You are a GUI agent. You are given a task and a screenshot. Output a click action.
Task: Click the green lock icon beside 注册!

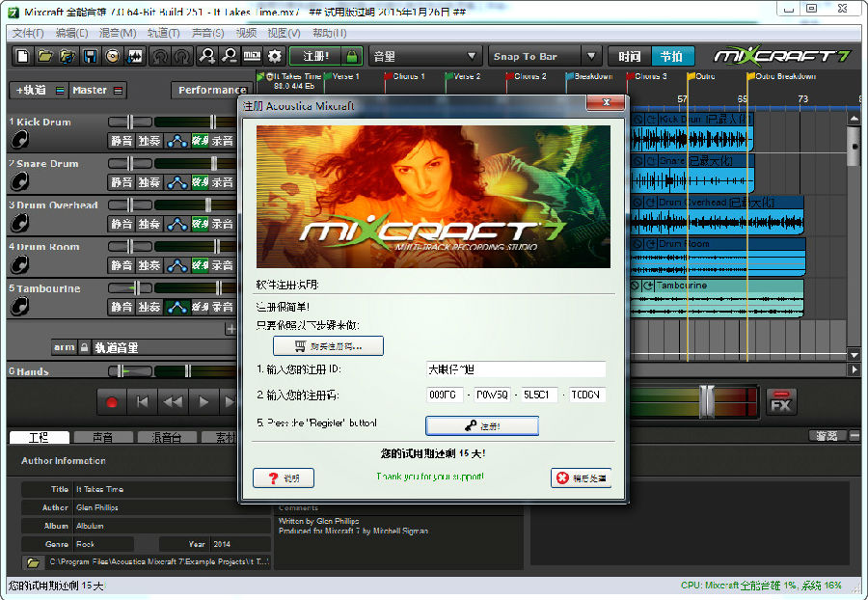(x=351, y=56)
